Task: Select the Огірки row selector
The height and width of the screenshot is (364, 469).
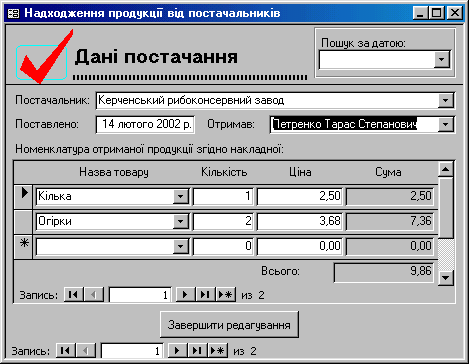Action: pyautogui.click(x=23, y=222)
